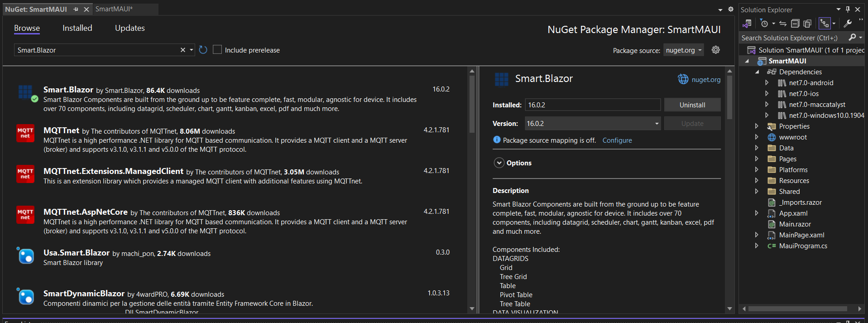Open the document tab list dropdown arrow

[x=720, y=10]
